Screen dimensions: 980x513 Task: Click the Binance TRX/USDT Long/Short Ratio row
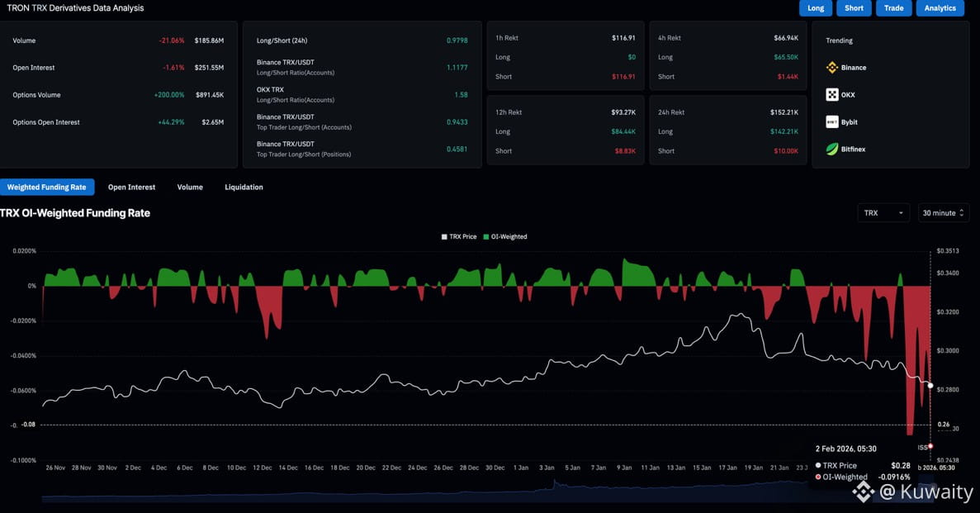point(363,68)
